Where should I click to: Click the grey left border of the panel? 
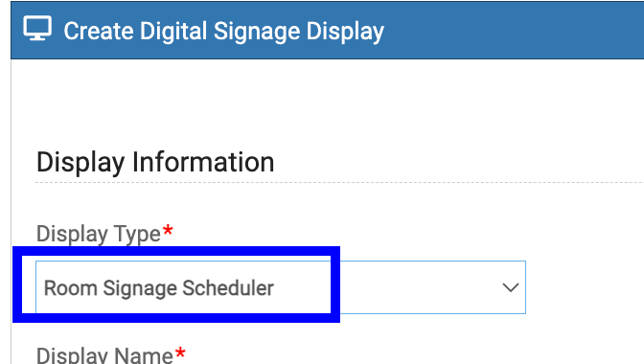pyautogui.click(x=11, y=205)
